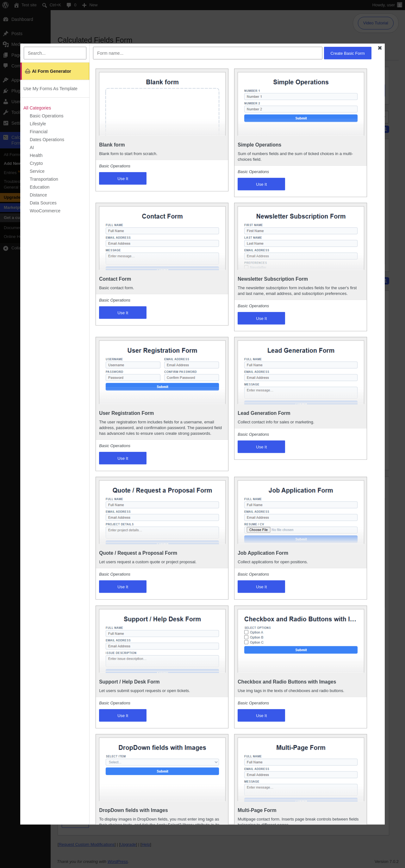This screenshot has height=868, width=405.
Task: Click the Tools wrench icon in sidebar
Action: coord(6,112)
